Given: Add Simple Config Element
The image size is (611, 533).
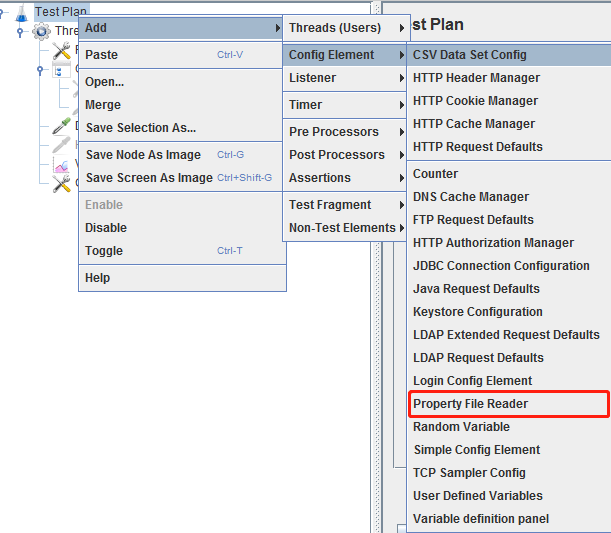Looking at the screenshot, I should click(509, 450).
